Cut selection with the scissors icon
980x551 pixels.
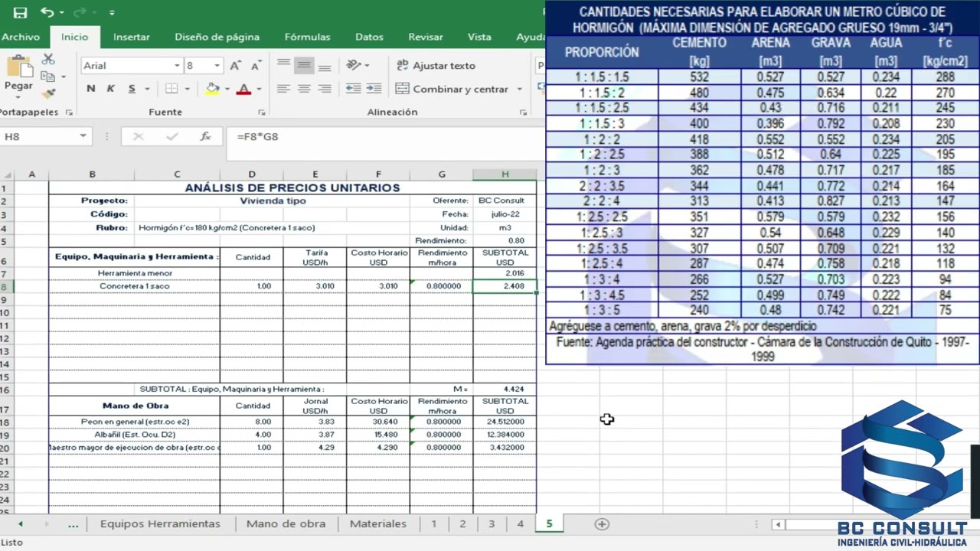[48, 60]
